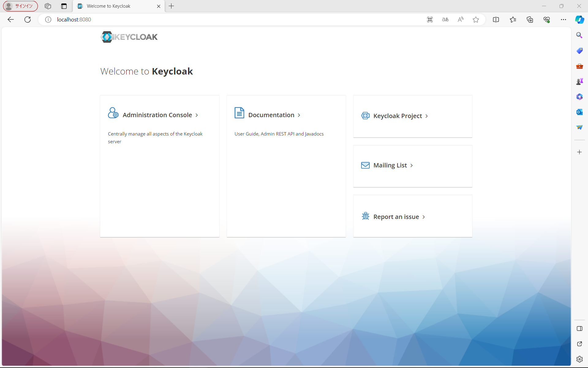Toggle read aloud for the page

461,19
